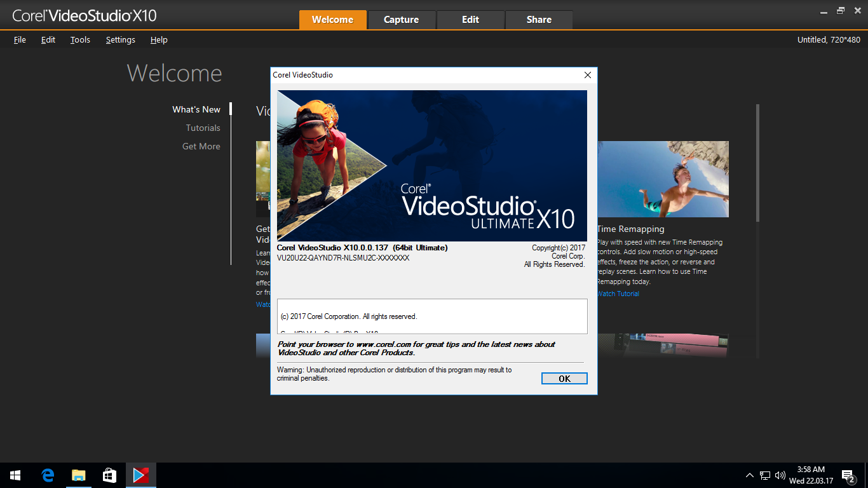Click the 2017 Corel Corporation license text box

click(432, 316)
